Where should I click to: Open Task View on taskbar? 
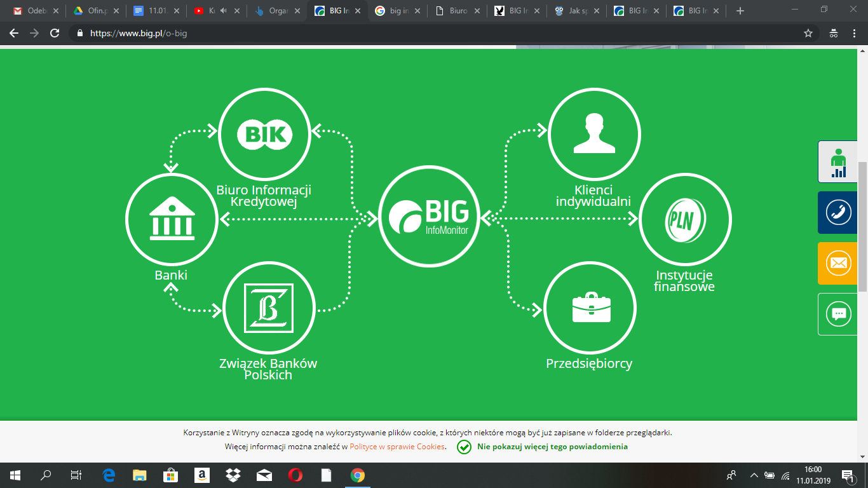pos(76,475)
